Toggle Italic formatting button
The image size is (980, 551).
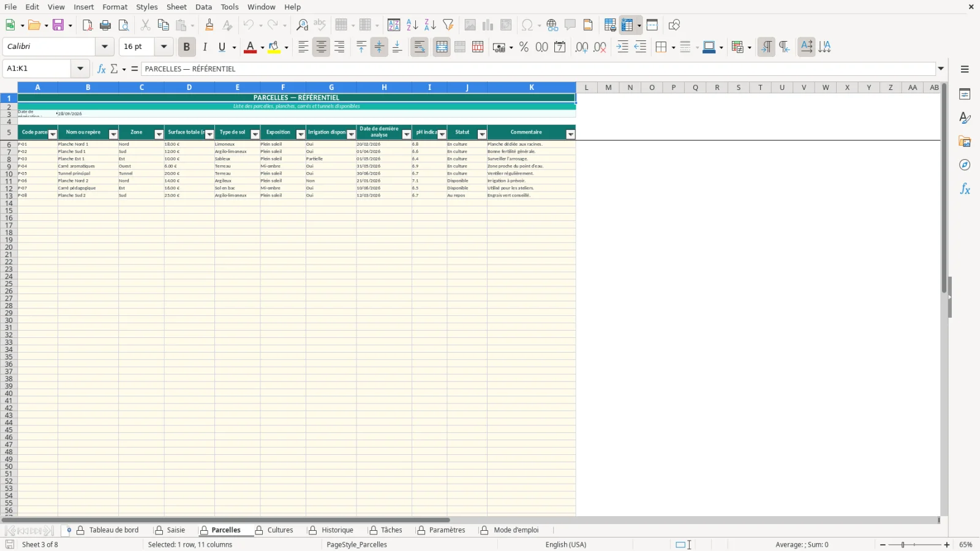tap(205, 47)
